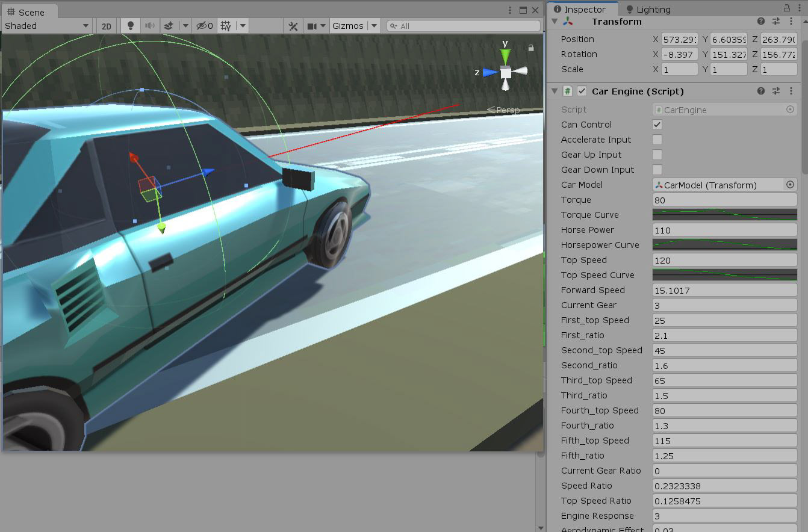Lock the Inspector panel with padlock icon

[x=788, y=8]
